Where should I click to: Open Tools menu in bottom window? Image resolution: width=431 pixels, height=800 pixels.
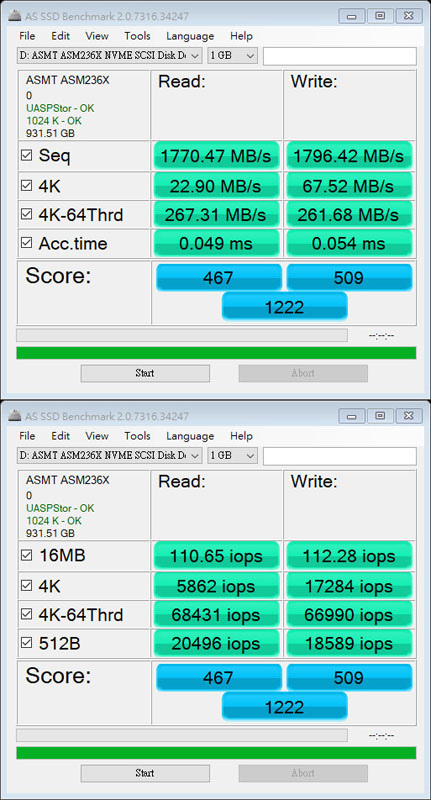(137, 436)
